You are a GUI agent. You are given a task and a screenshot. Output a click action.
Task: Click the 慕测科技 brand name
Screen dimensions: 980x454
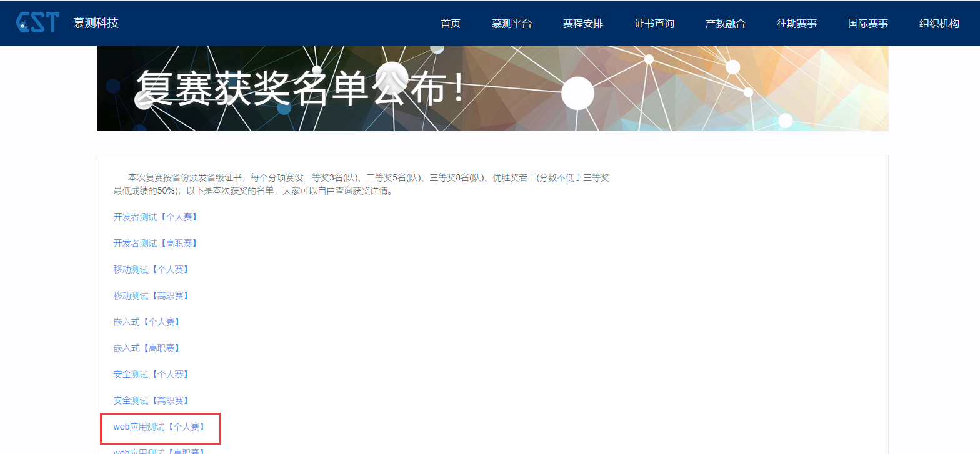[x=96, y=23]
